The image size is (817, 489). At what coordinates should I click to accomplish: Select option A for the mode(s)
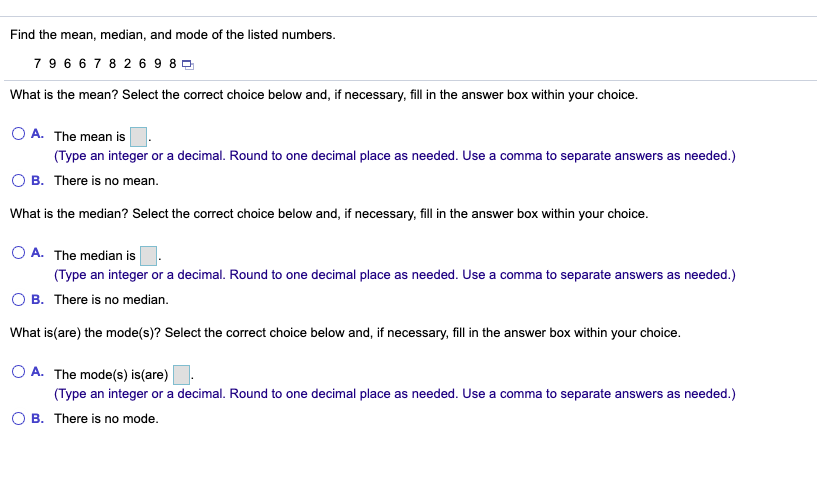tap(18, 372)
